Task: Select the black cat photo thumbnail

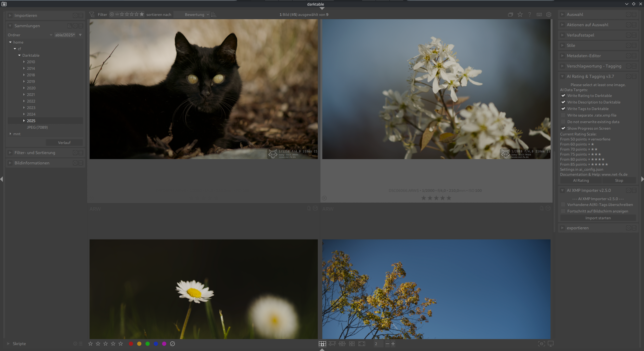Action: coord(203,89)
